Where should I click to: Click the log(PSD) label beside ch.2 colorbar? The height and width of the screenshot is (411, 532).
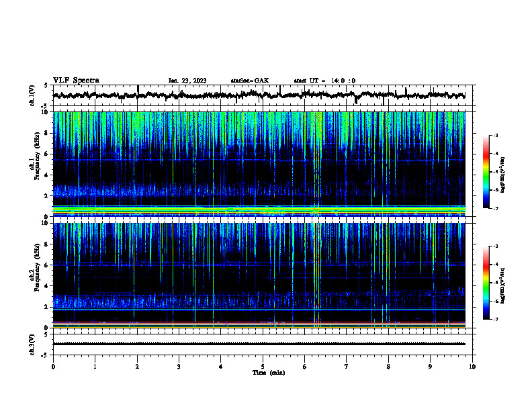503,285
